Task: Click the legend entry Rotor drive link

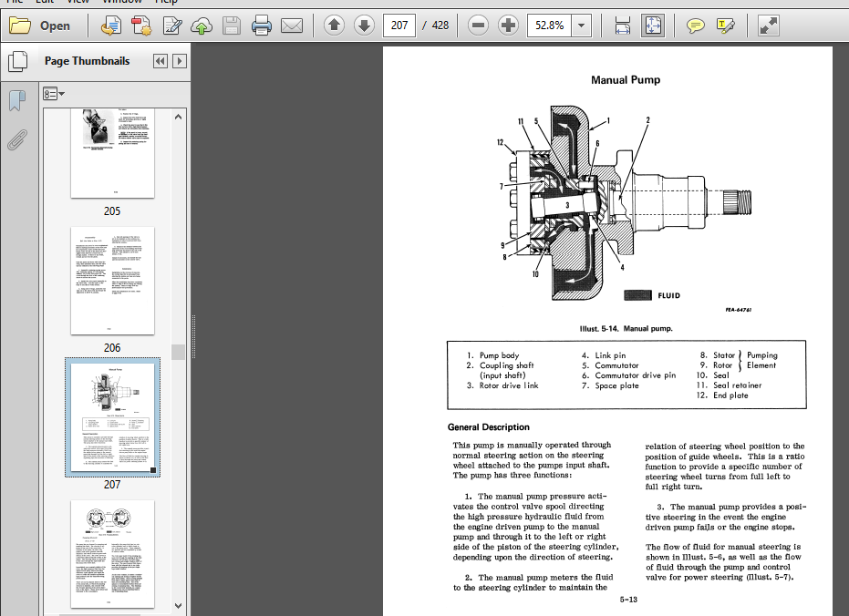Action: (x=509, y=385)
